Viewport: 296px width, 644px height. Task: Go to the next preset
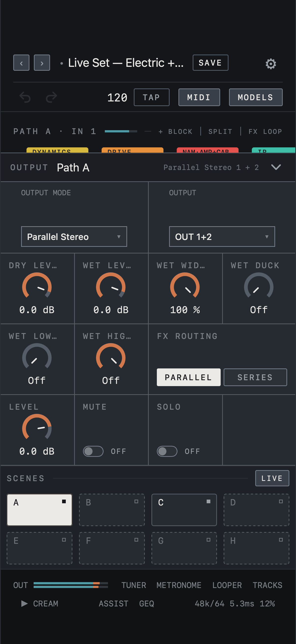42,63
